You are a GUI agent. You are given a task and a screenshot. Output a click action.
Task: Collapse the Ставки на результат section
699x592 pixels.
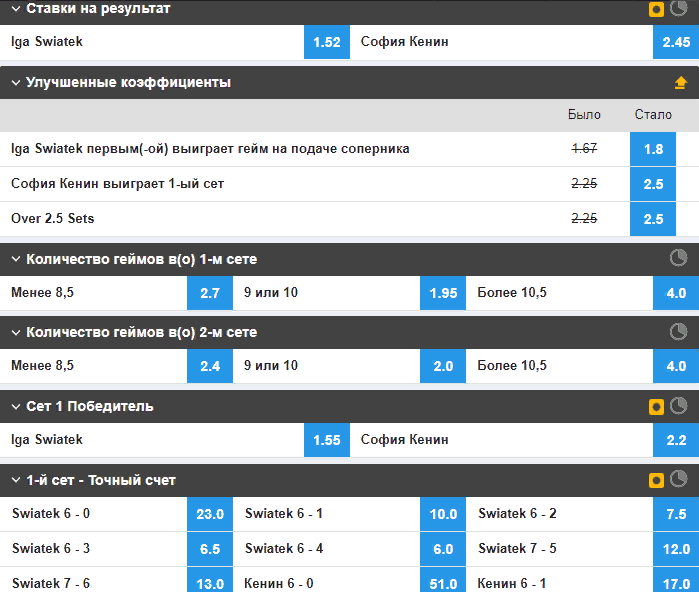coord(16,8)
